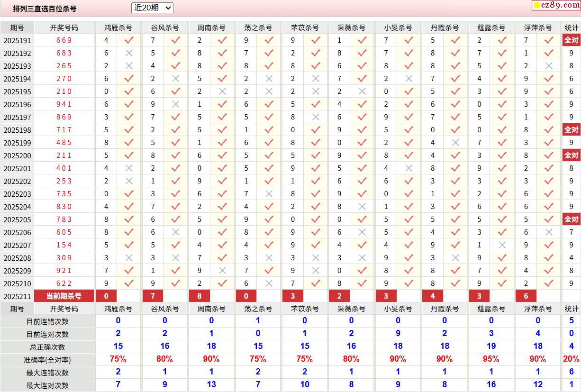Click the max streak value 16 for 薤露杀号
Viewport: 581px width, 392px height.
coord(491,384)
